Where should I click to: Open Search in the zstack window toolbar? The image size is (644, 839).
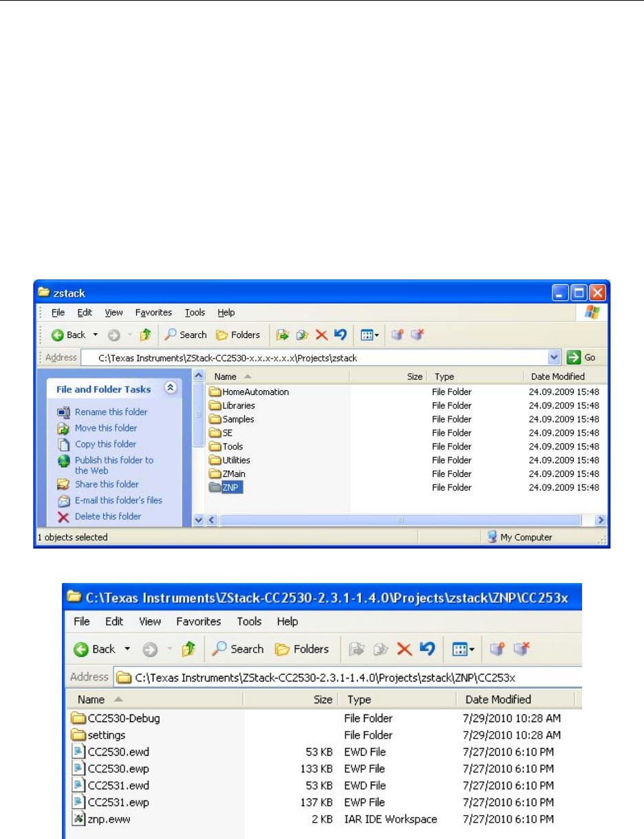[x=185, y=335]
